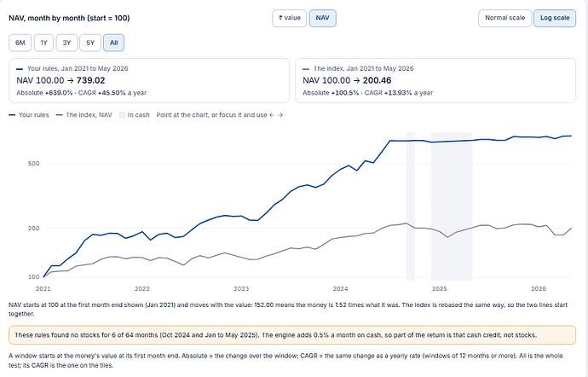Click the 2026 x-axis label
The image size is (588, 377).
(x=539, y=289)
